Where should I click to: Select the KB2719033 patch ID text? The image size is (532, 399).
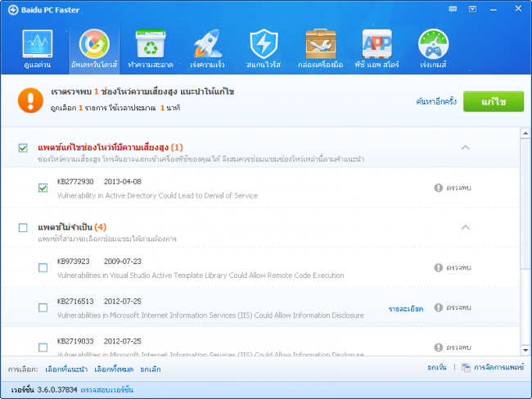tap(75, 342)
